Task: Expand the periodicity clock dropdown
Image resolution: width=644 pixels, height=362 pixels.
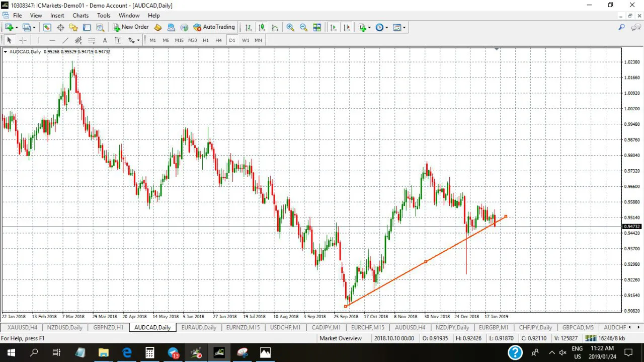Action: pyautogui.click(x=386, y=28)
